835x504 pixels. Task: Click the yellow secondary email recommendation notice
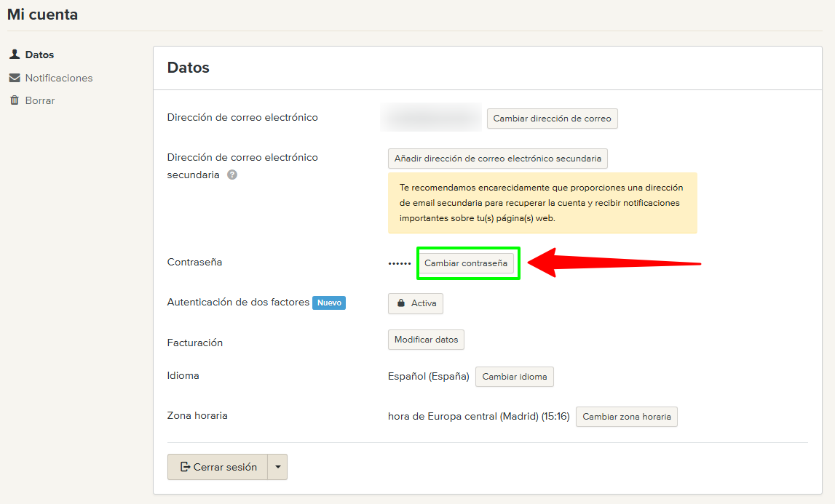point(542,203)
